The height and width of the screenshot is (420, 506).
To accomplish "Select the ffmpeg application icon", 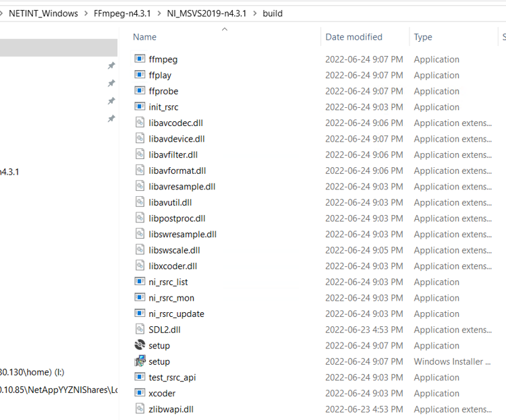I will click(x=140, y=59).
